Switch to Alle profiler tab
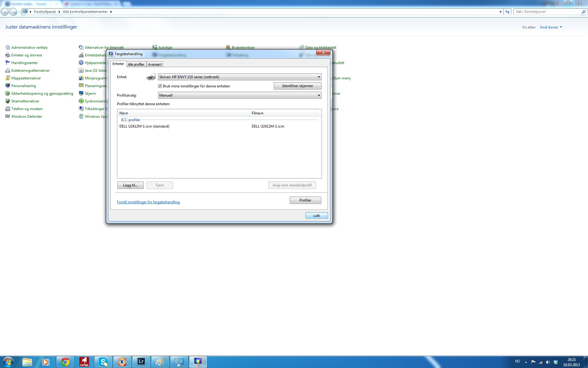This screenshot has width=588, height=368. pyautogui.click(x=136, y=64)
